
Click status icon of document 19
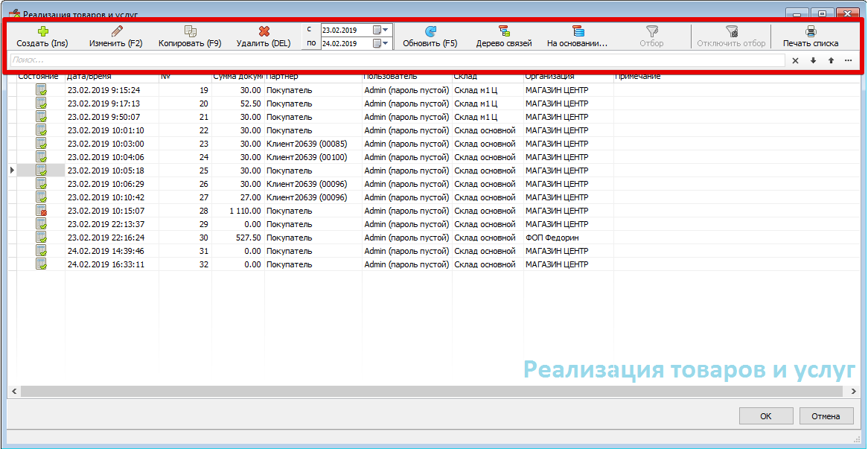tap(41, 90)
